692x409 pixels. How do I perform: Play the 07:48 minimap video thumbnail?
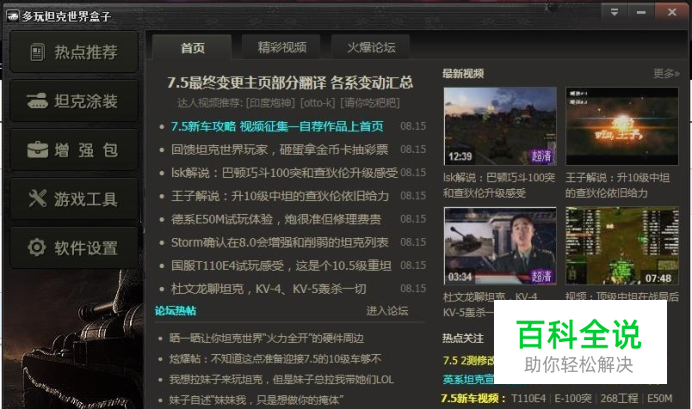[622, 246]
